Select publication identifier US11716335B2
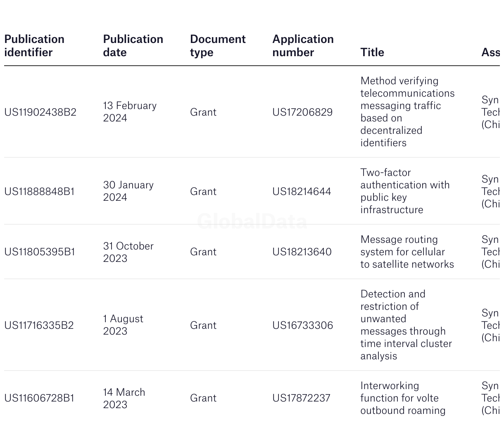Image resolution: width=504 pixels, height=442 pixels. coord(39,325)
